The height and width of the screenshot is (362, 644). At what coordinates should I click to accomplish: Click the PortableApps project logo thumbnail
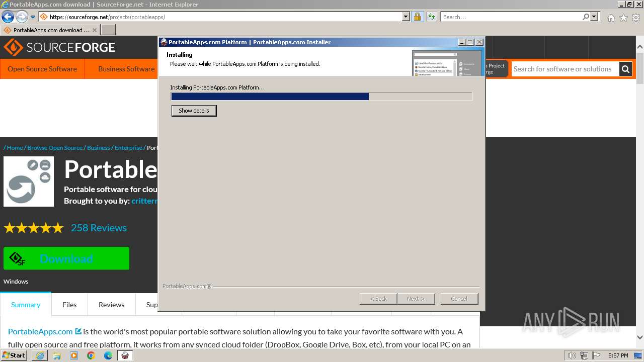(29, 182)
